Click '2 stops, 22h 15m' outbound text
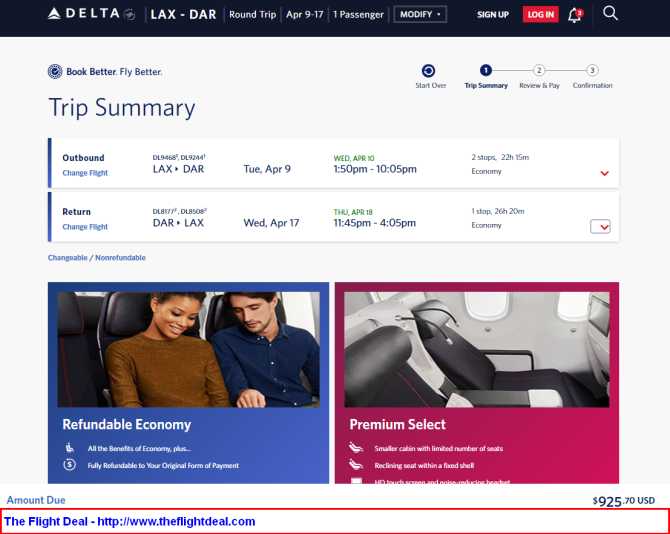The height and width of the screenshot is (534, 670). (x=500, y=157)
